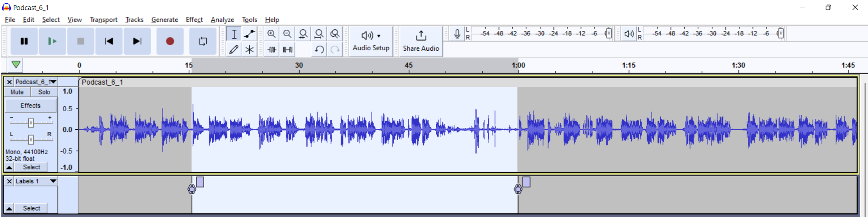This screenshot has width=868, height=218.
Task: Click the microphone record meter icon
Action: tap(457, 34)
